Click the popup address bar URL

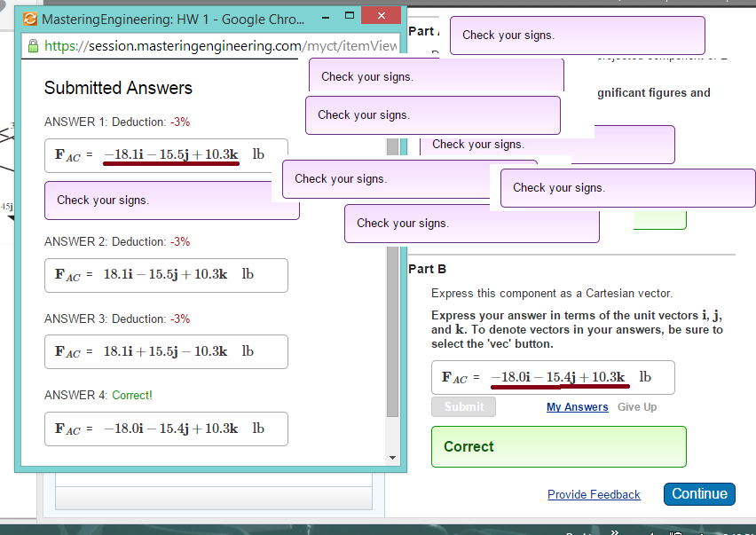220,46
